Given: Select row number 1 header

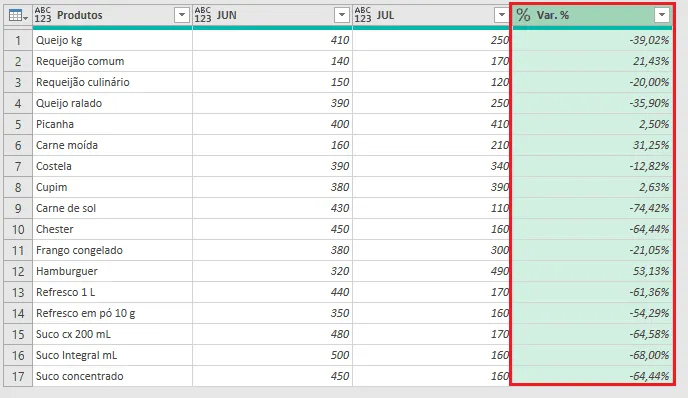Looking at the screenshot, I should pyautogui.click(x=18, y=40).
